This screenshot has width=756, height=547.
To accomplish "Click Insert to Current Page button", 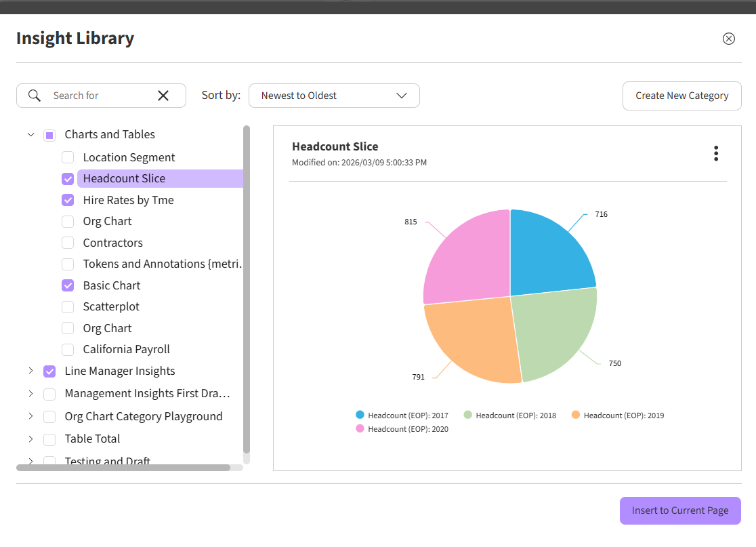I will (680, 510).
